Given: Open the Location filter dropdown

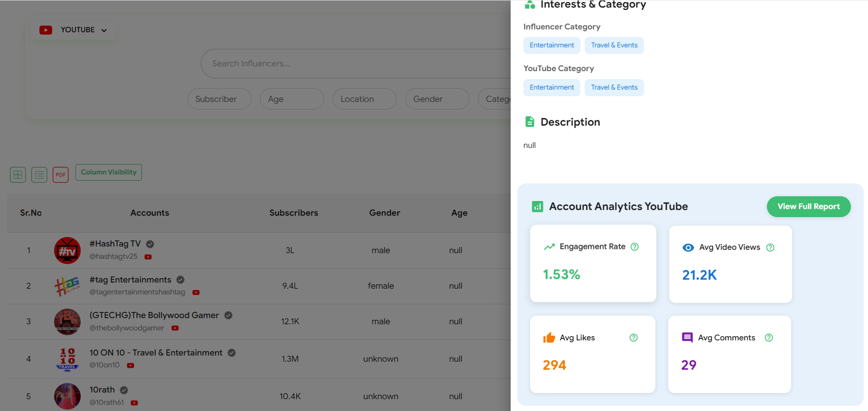Looking at the screenshot, I should [x=364, y=99].
